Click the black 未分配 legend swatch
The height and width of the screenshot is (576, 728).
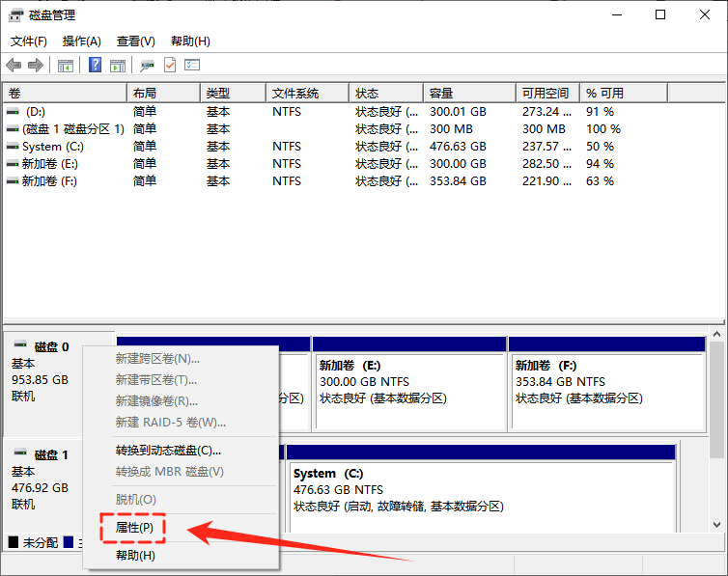tap(14, 543)
